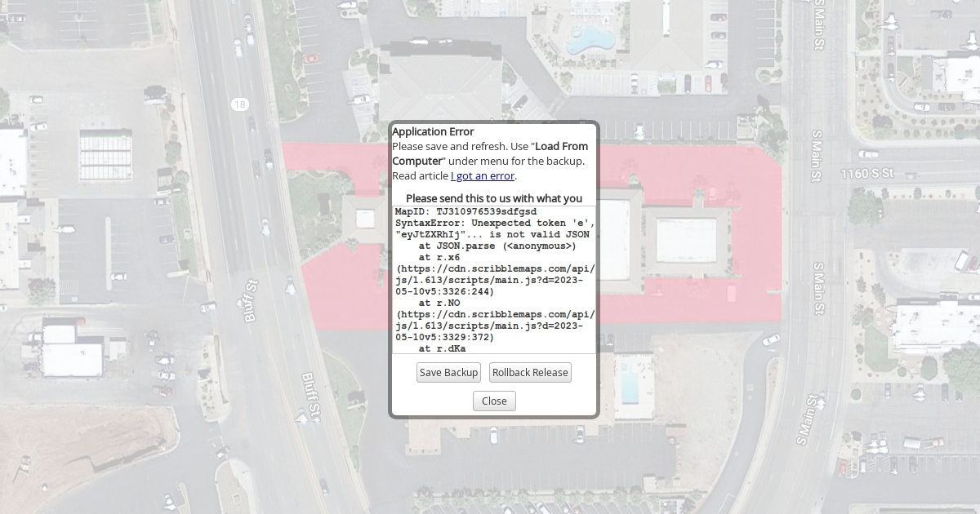Select the 1160 S St street label
980x514 pixels.
pos(868,174)
